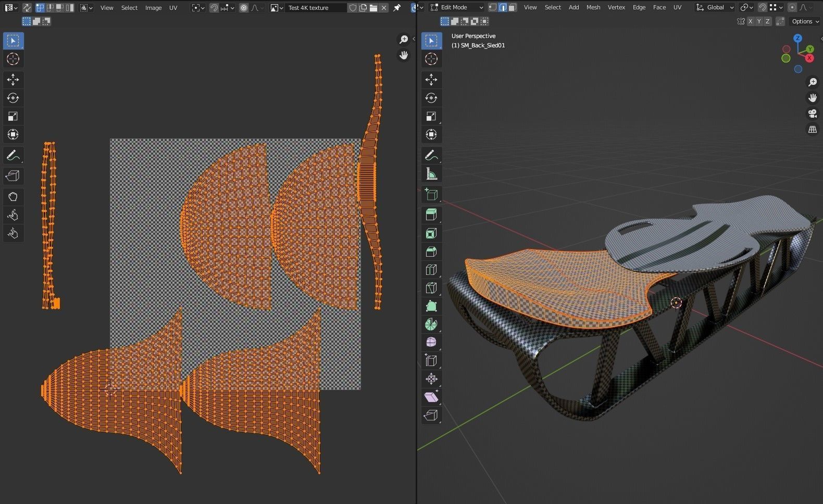The height and width of the screenshot is (504, 823).
Task: Click 3D viewport zoom magnifier gizmo
Action: click(812, 82)
